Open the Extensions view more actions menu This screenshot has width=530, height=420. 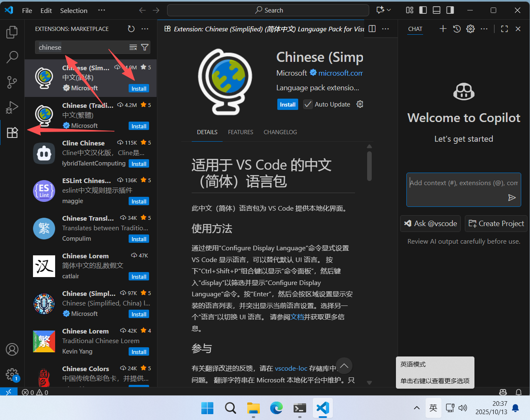tap(145, 29)
